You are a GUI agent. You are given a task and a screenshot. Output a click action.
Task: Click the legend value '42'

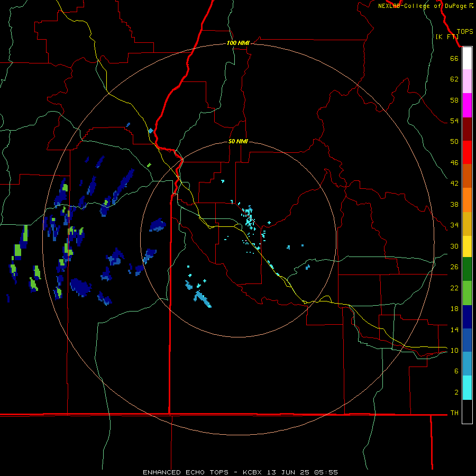(454, 183)
